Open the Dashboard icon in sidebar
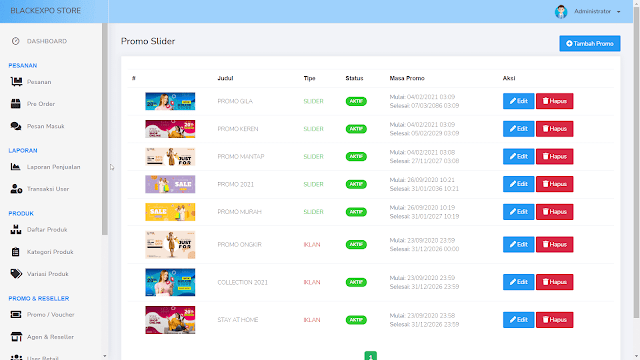Image resolution: width=640 pixels, height=360 pixels. coord(16,41)
